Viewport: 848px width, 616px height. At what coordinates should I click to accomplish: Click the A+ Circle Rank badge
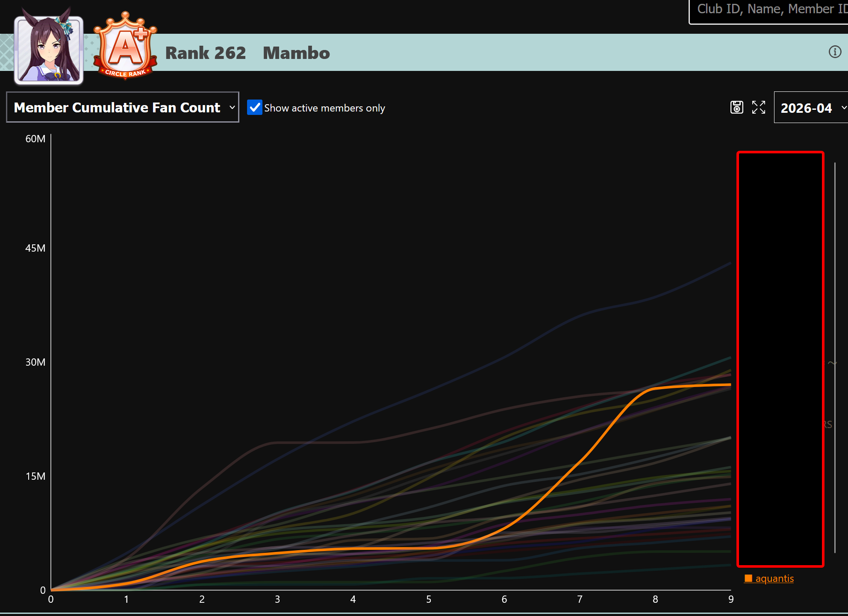(125, 47)
